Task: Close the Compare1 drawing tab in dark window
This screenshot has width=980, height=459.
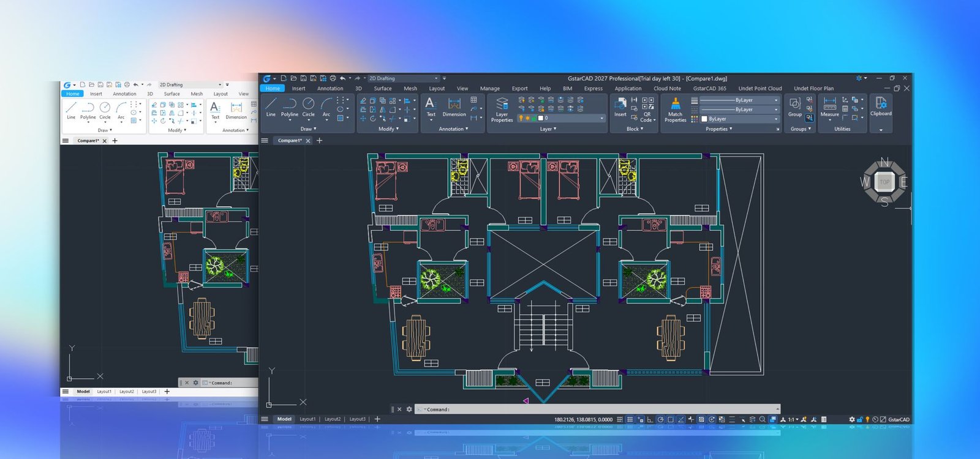Action: (308, 141)
